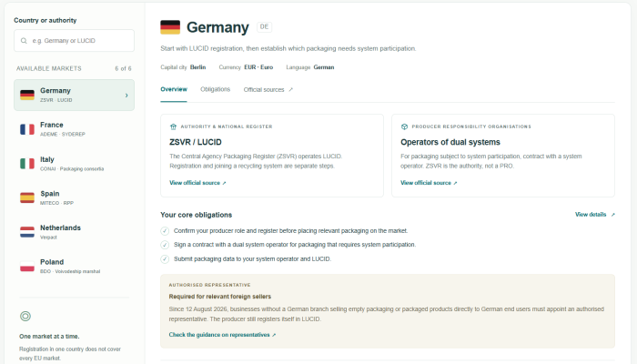Viewport: 637px width, 364px height.
Task: Click the Spanish flag icon
Action: coord(27,197)
